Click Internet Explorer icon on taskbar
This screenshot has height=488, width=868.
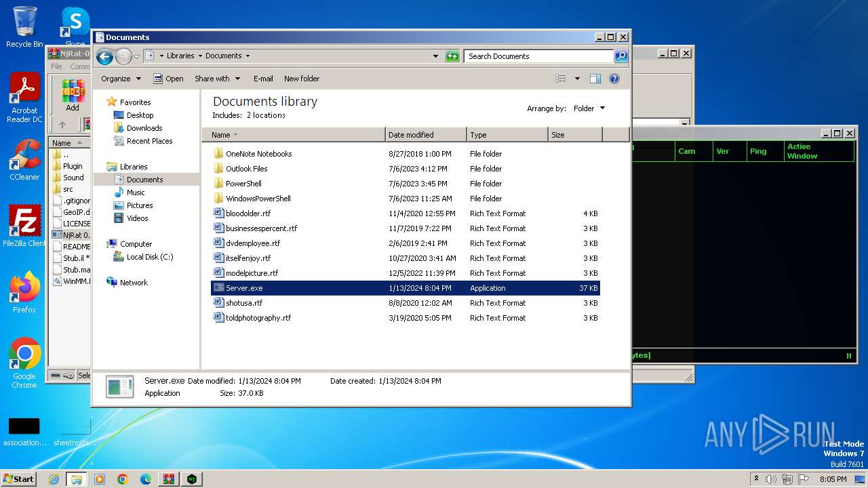coord(54,479)
